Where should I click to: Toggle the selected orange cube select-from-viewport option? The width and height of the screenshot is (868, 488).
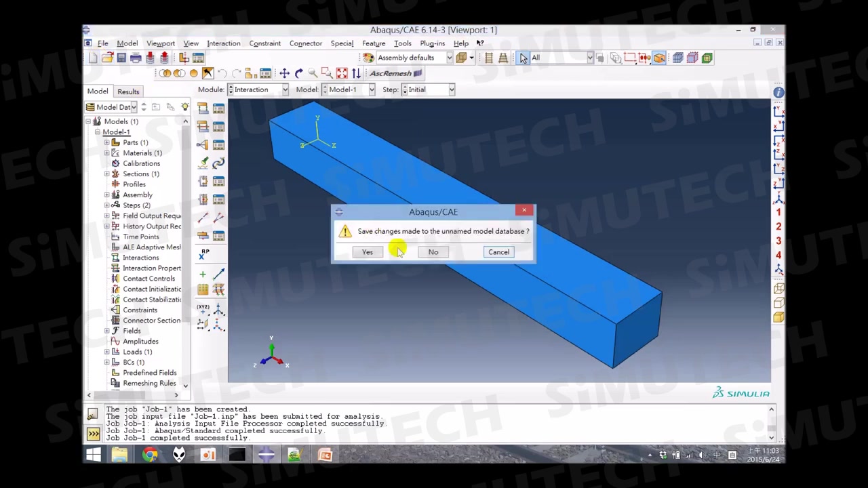(659, 58)
